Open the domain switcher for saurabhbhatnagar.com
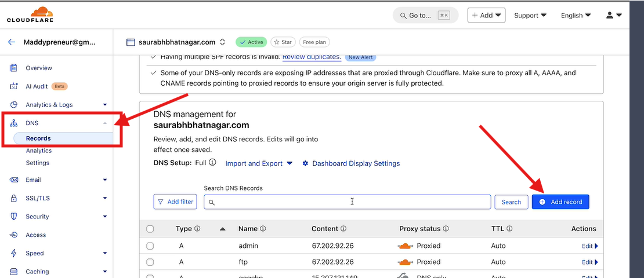 click(x=222, y=42)
